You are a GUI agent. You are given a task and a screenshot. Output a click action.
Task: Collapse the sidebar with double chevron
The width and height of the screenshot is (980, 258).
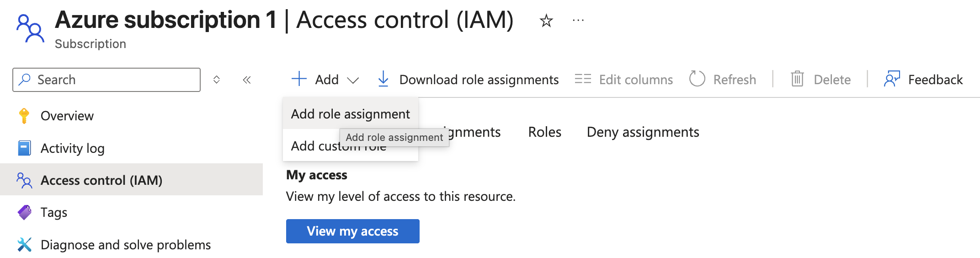click(247, 80)
